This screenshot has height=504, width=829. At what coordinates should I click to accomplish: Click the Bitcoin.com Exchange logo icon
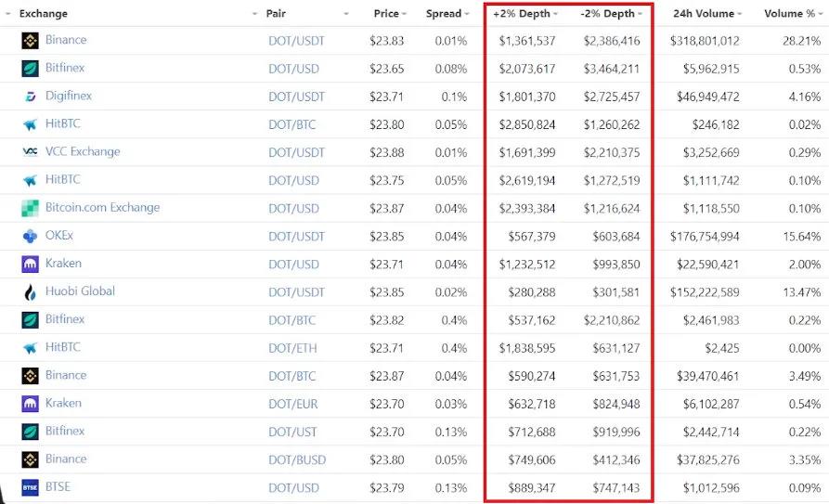click(x=30, y=208)
